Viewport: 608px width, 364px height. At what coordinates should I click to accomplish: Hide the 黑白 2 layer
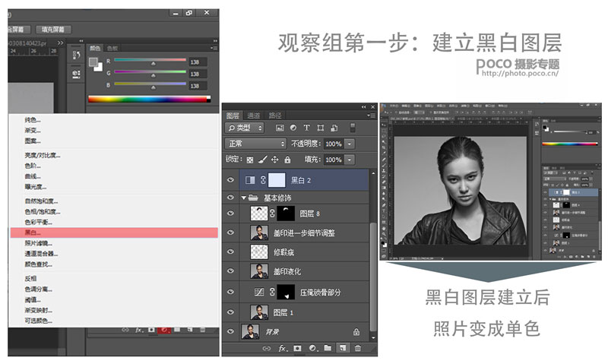pos(231,180)
